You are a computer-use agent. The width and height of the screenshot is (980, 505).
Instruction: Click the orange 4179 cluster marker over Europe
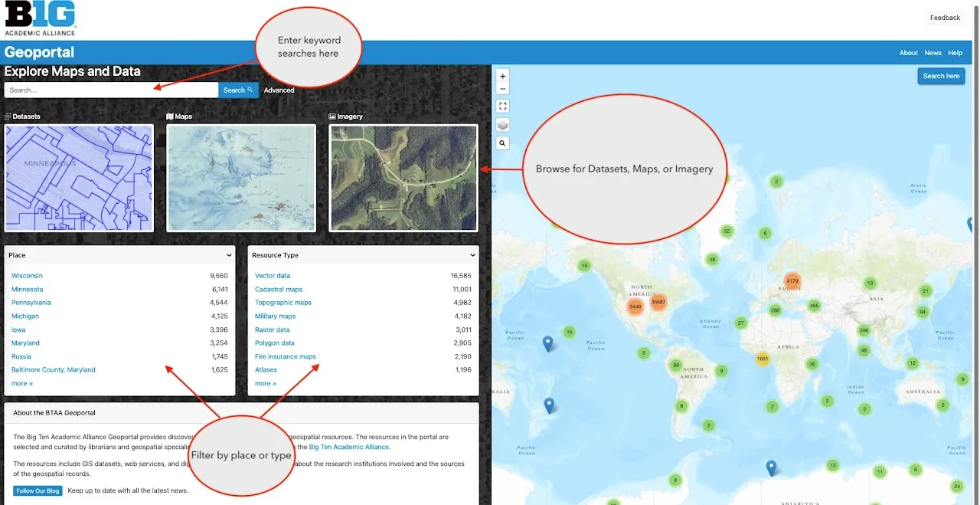tap(792, 281)
